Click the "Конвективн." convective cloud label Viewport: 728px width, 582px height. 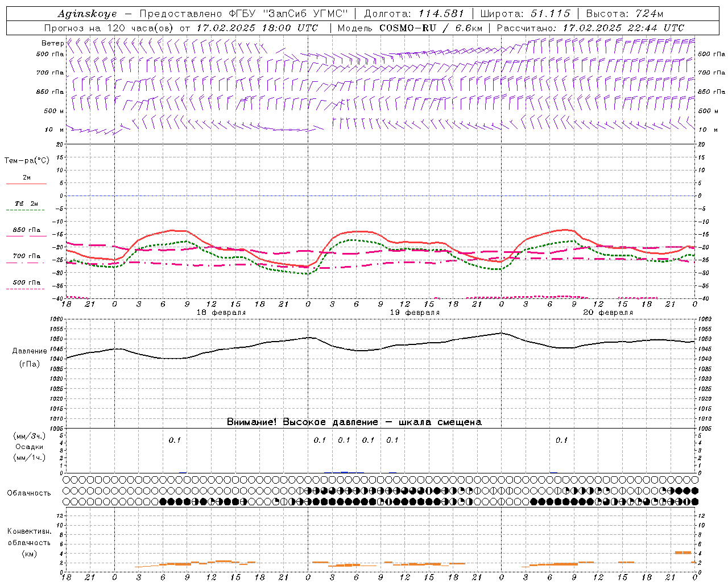(x=29, y=531)
